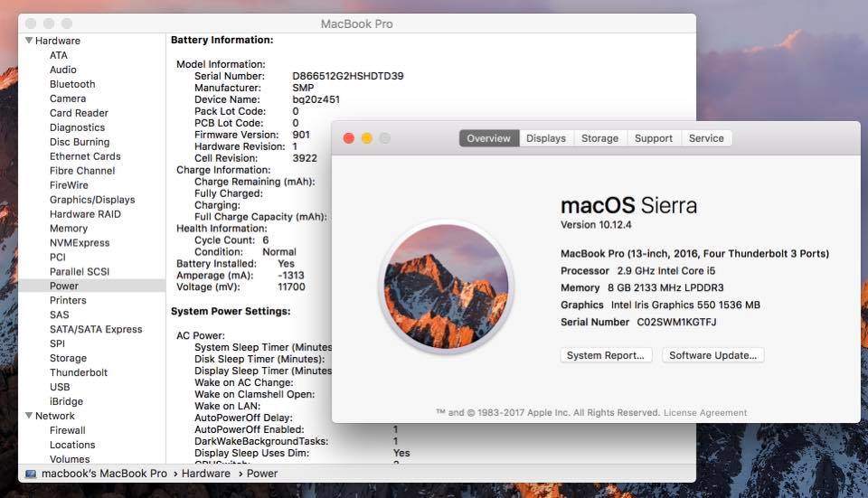868x498 pixels.
Task: Click the serial number C02SWM1KGTFJ
Action: pos(676,322)
